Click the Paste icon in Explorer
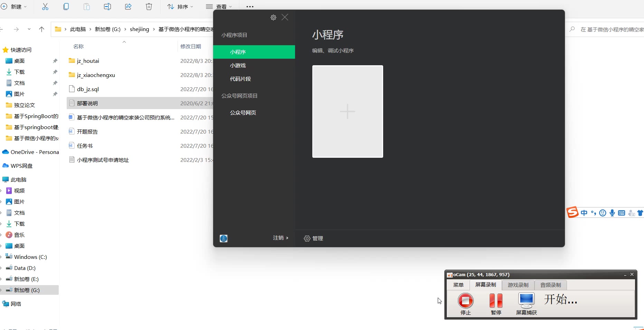The width and height of the screenshot is (644, 330). pos(87,7)
